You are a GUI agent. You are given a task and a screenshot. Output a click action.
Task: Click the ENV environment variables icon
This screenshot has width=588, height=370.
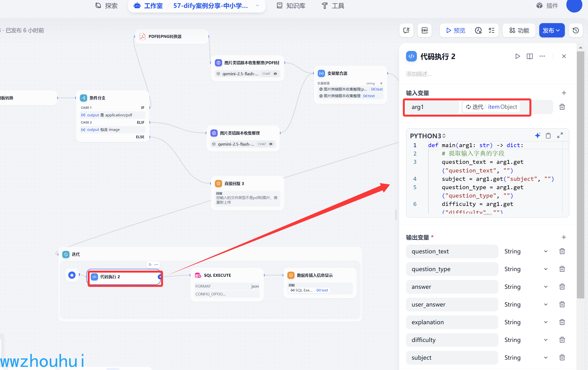[425, 31]
